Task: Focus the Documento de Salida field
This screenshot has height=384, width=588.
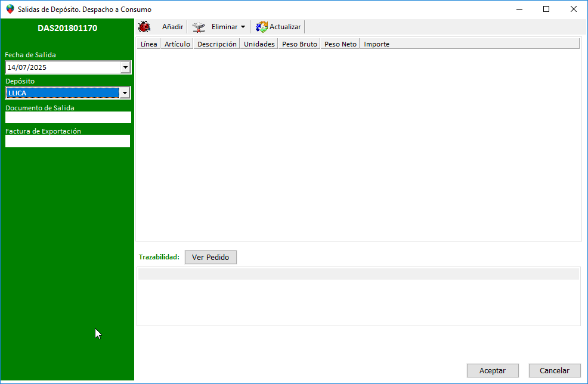Action: (x=68, y=117)
